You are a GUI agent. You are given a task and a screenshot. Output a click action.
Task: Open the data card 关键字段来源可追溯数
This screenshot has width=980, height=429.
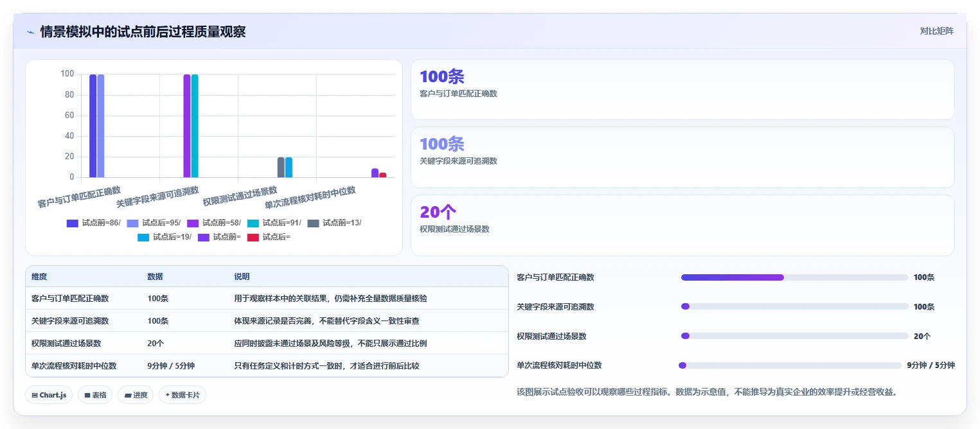[682, 157]
